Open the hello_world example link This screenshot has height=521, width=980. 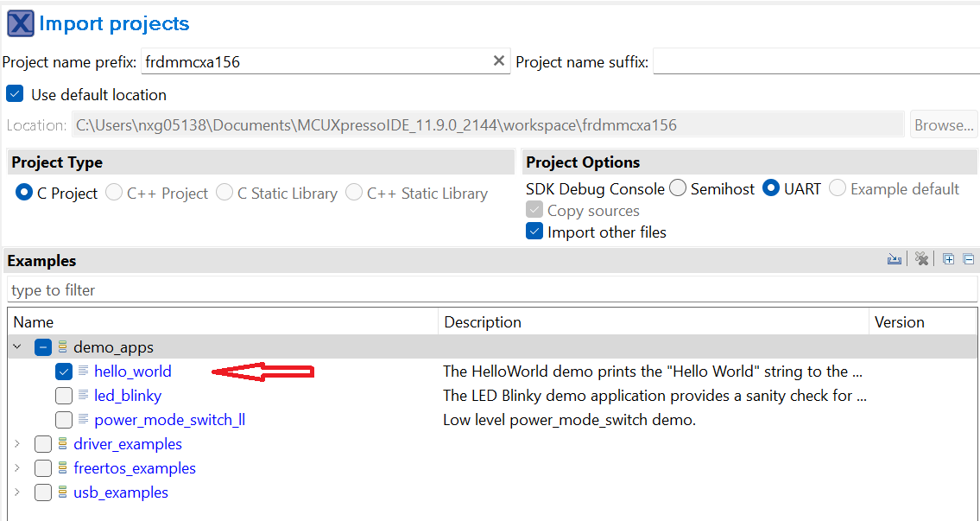(133, 372)
